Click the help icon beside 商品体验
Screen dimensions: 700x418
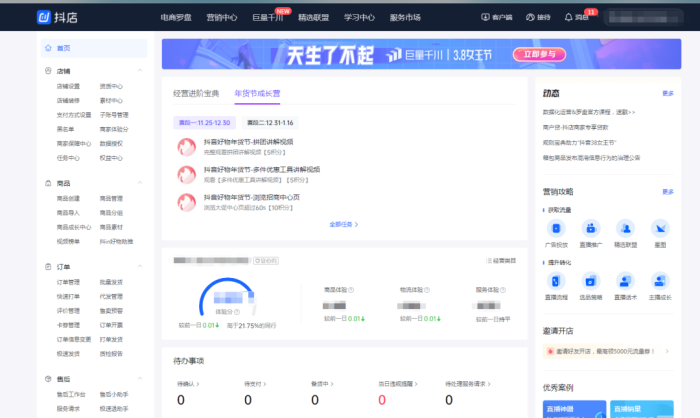[351, 290]
